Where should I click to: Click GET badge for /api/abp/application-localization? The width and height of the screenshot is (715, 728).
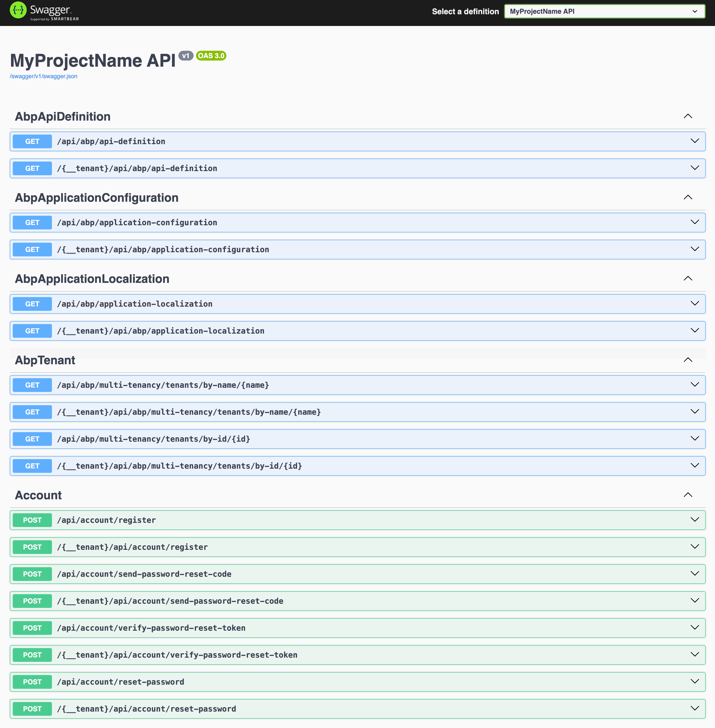(32, 304)
